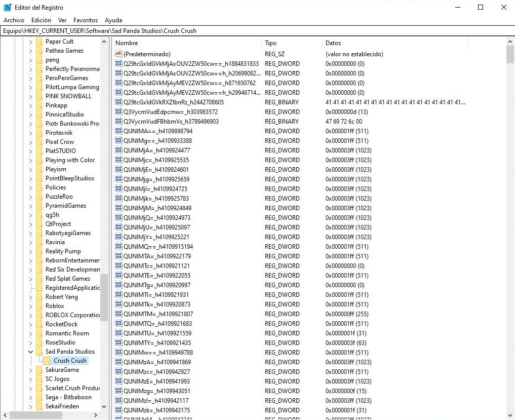Click data cell 0x0000003f (63)

click(345, 343)
